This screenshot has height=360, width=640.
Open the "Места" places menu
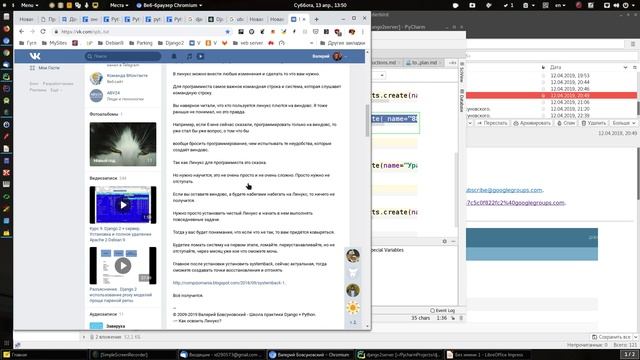[119, 5]
